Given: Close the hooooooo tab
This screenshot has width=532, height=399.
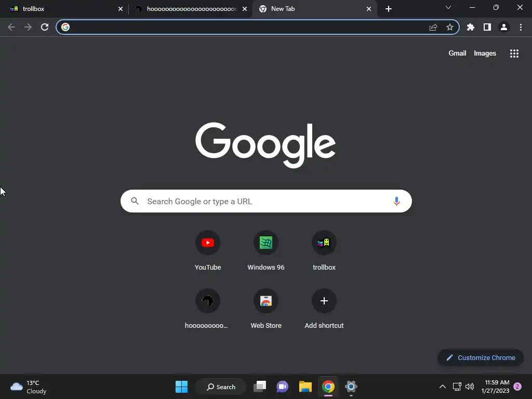Looking at the screenshot, I should (x=245, y=9).
